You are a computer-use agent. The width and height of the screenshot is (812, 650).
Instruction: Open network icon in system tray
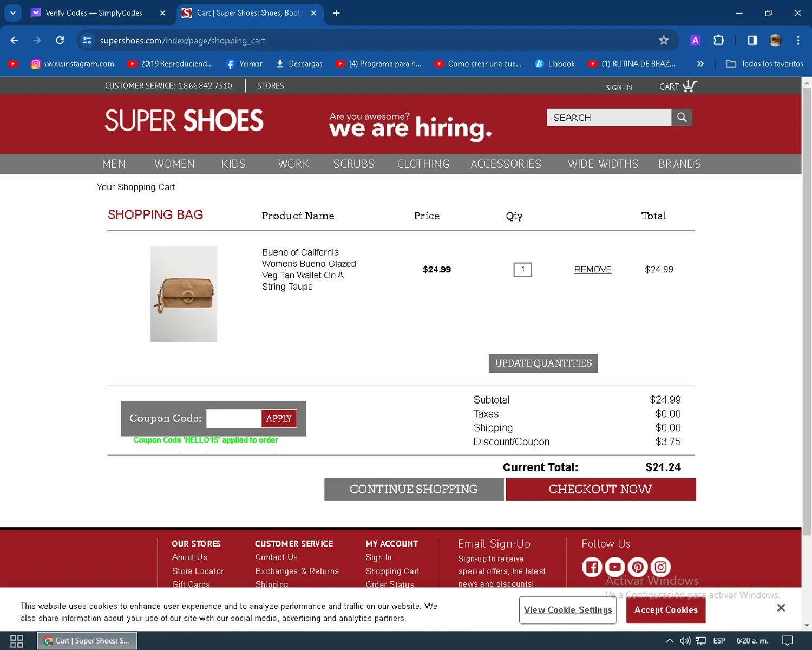700,641
